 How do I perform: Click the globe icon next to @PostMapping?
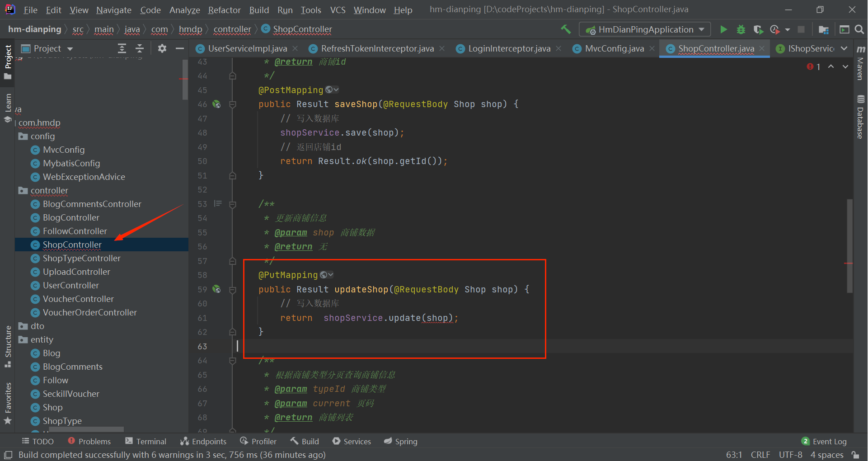329,90
